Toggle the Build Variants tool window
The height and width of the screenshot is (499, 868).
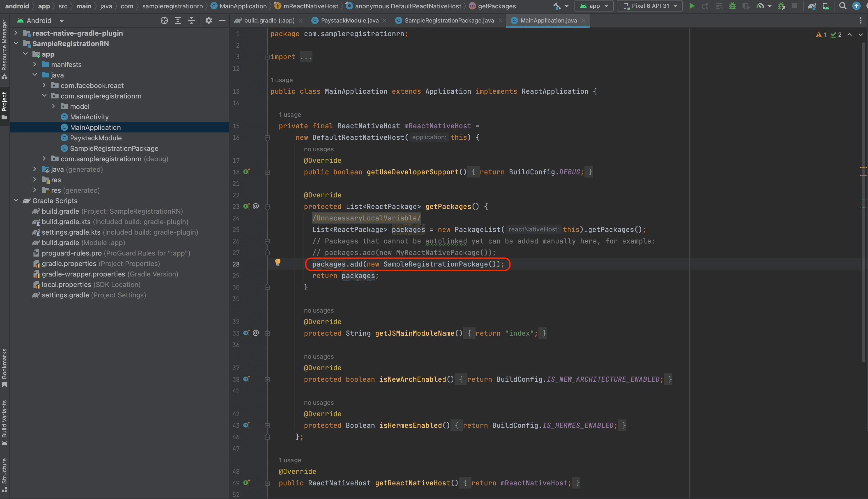click(4, 422)
